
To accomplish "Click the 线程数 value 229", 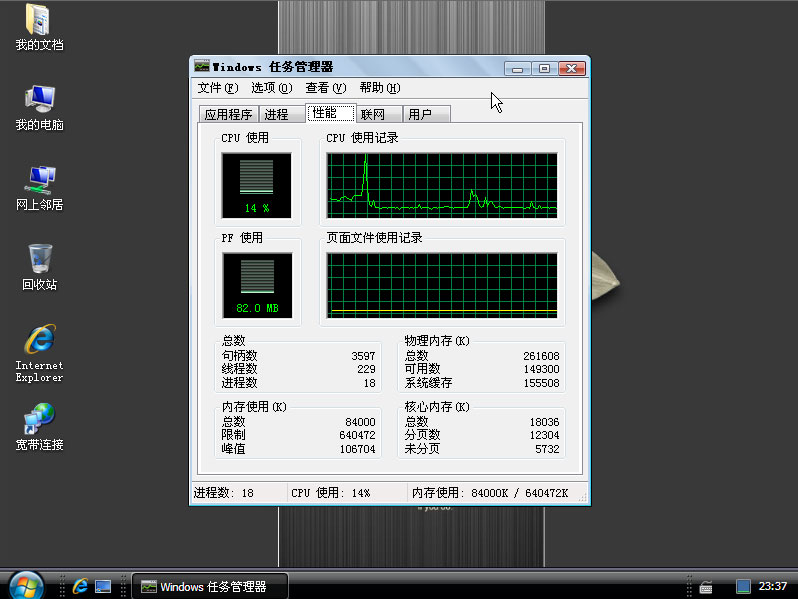I will (x=366, y=369).
